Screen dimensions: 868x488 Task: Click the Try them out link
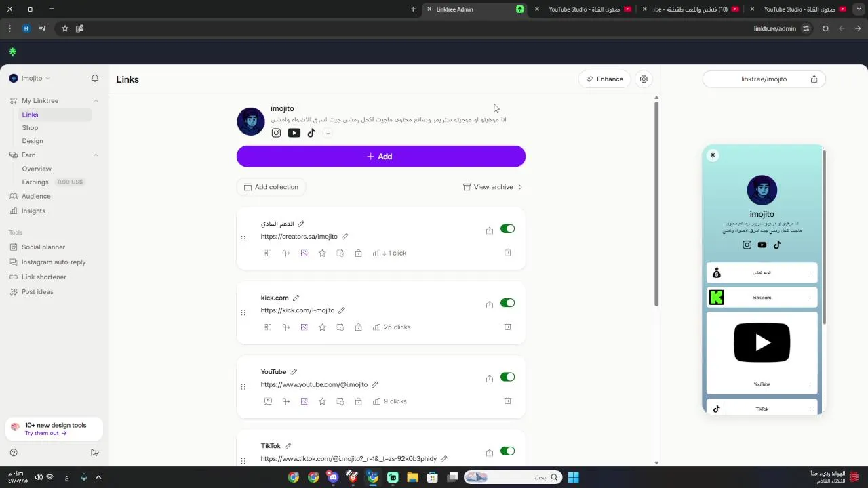[x=45, y=434]
